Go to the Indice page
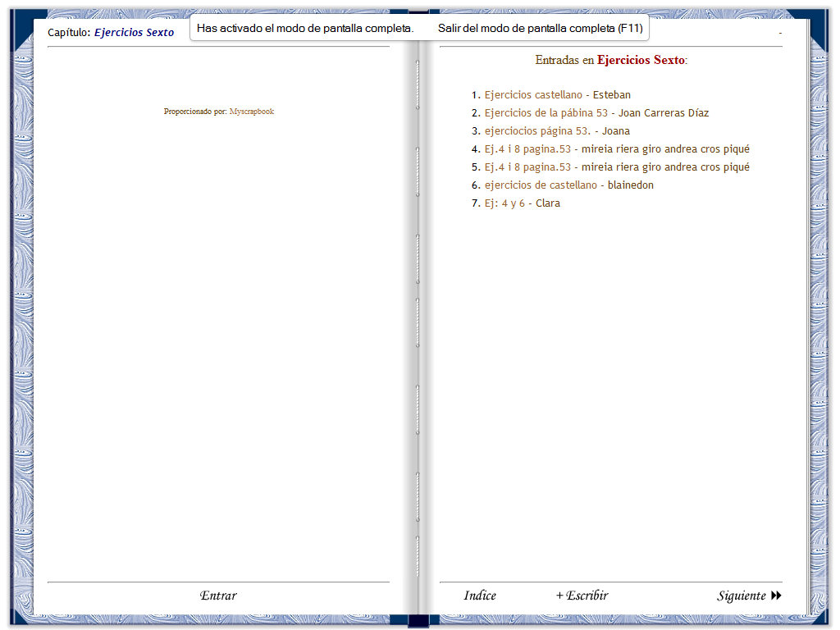Screen dimensions: 840x630 (480, 596)
